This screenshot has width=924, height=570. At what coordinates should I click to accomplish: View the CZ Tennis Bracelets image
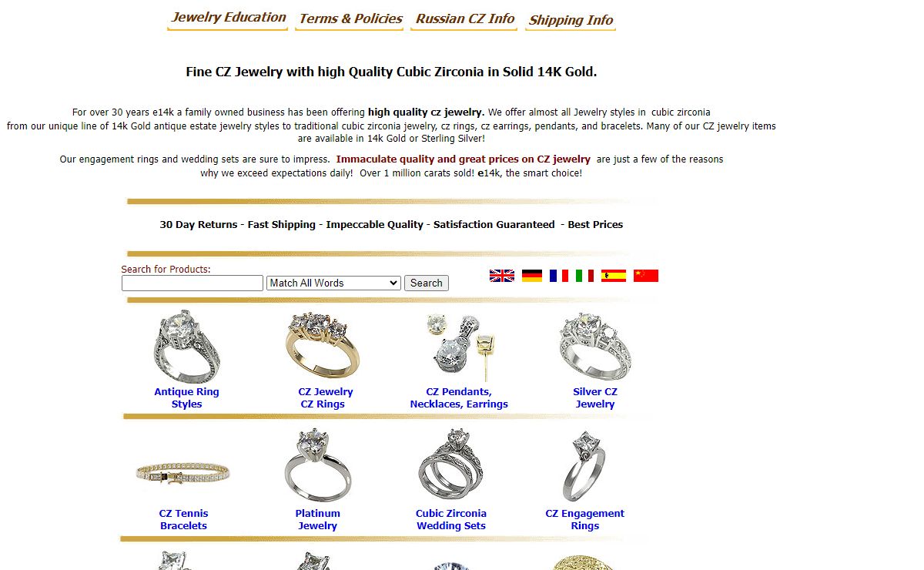pyautogui.click(x=183, y=471)
